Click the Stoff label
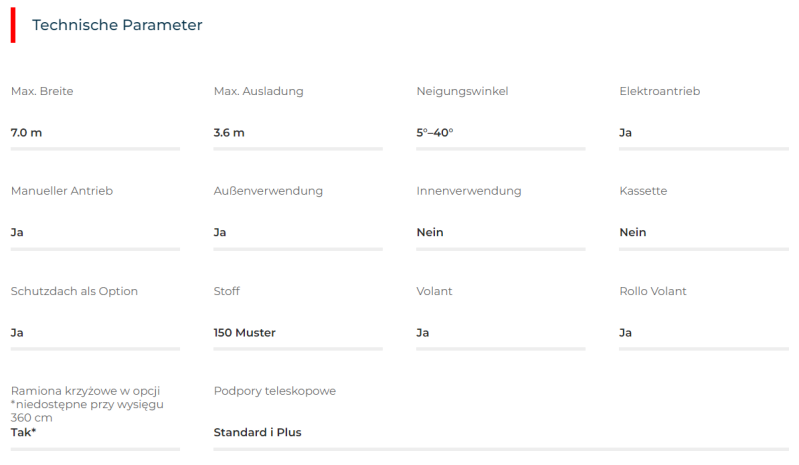The image size is (799, 465). tap(227, 291)
